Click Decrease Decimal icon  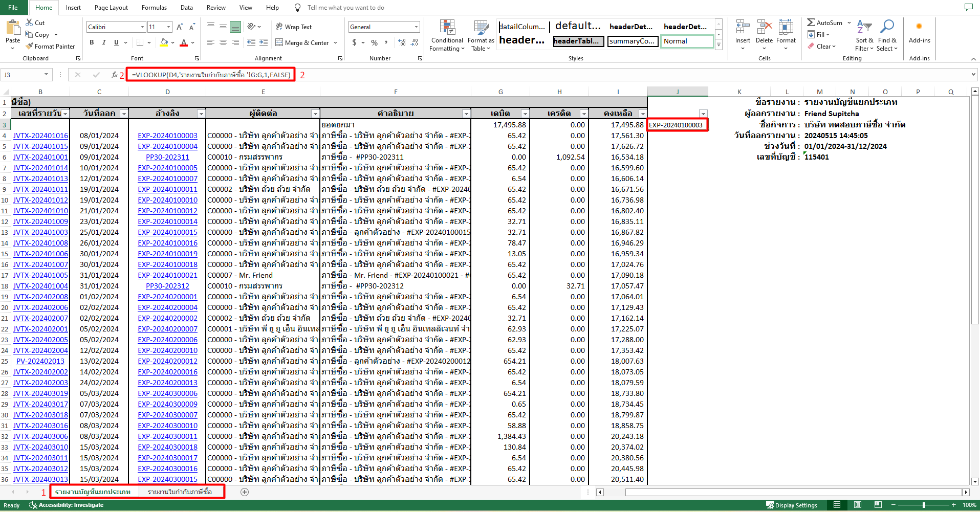[x=414, y=42]
